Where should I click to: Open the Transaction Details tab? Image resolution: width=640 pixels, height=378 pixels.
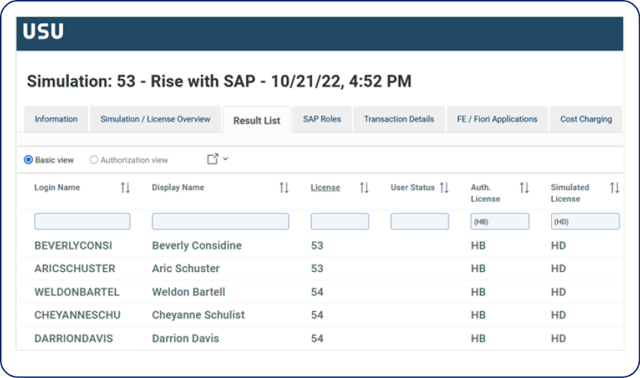tap(399, 119)
